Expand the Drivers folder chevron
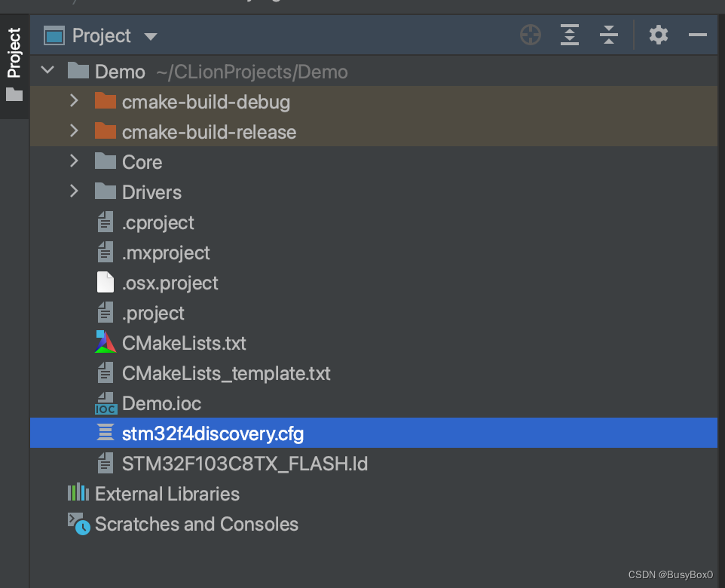Screen dimensions: 725x588 point(74,191)
